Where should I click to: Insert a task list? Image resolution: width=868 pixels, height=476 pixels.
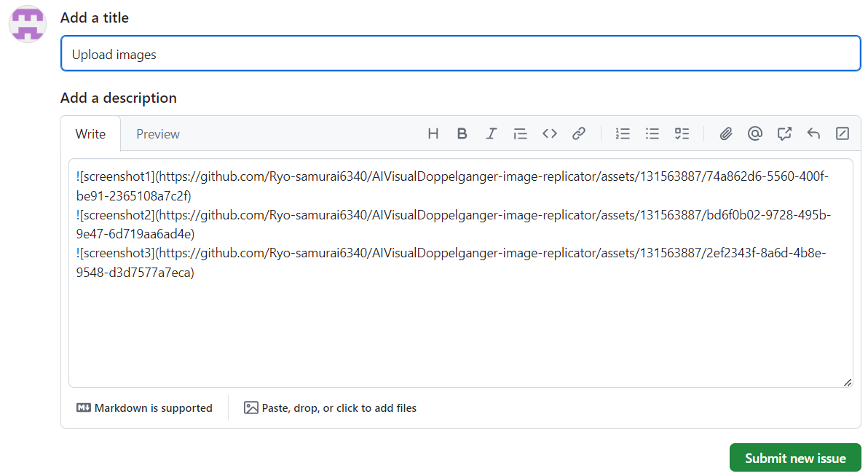coord(682,133)
